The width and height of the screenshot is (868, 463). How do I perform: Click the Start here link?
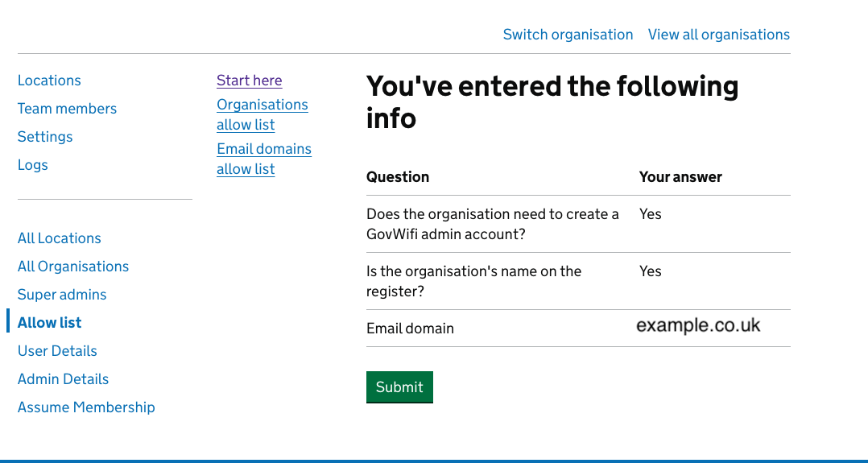[x=249, y=81]
